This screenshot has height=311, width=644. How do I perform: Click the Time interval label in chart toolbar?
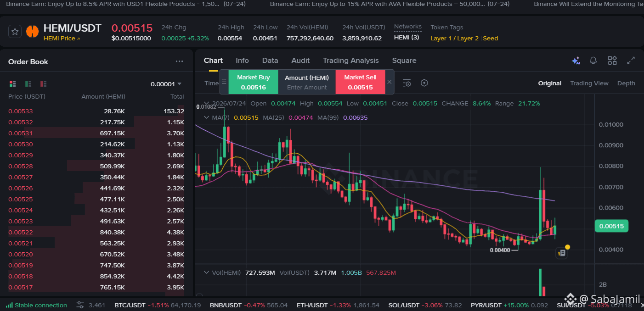[211, 83]
